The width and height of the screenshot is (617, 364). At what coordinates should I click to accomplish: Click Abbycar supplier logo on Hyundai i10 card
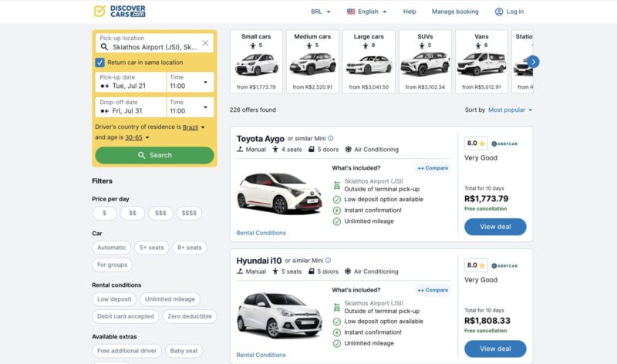point(505,265)
